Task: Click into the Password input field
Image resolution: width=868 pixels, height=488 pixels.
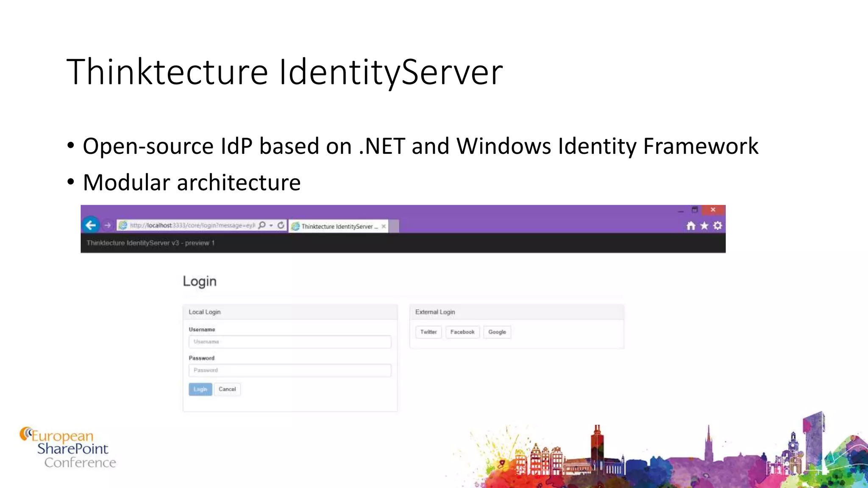Action: pyautogui.click(x=290, y=370)
